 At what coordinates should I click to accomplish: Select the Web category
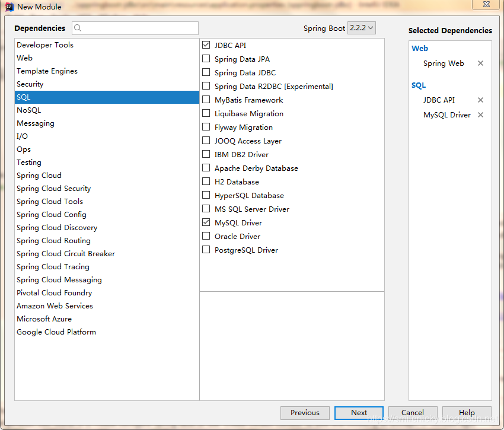[x=107, y=58]
